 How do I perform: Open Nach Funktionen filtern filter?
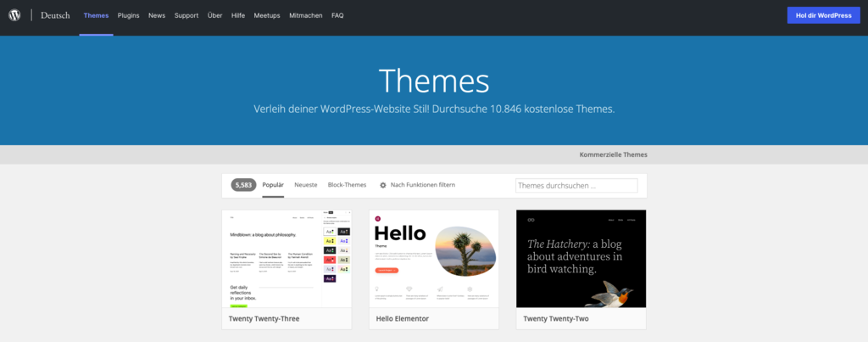click(423, 185)
